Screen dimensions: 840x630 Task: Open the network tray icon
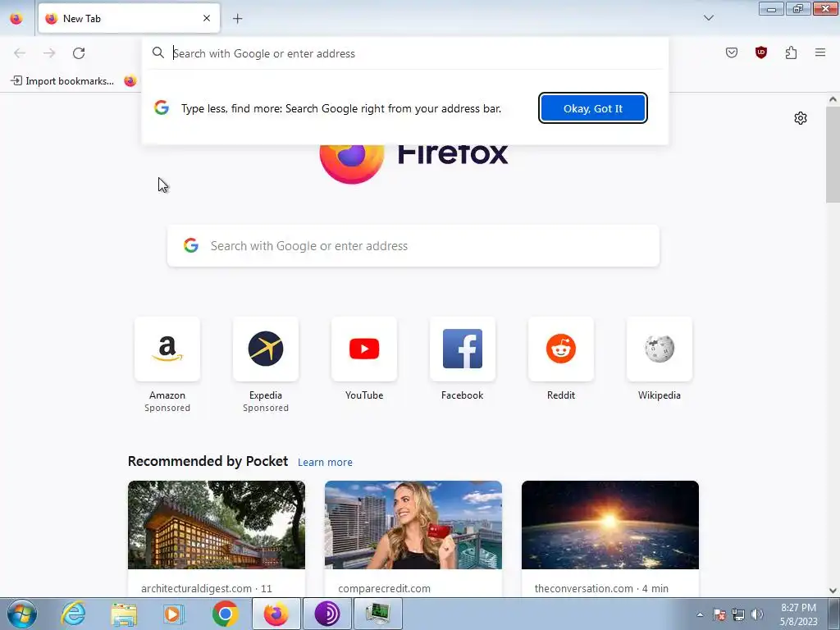click(739, 614)
